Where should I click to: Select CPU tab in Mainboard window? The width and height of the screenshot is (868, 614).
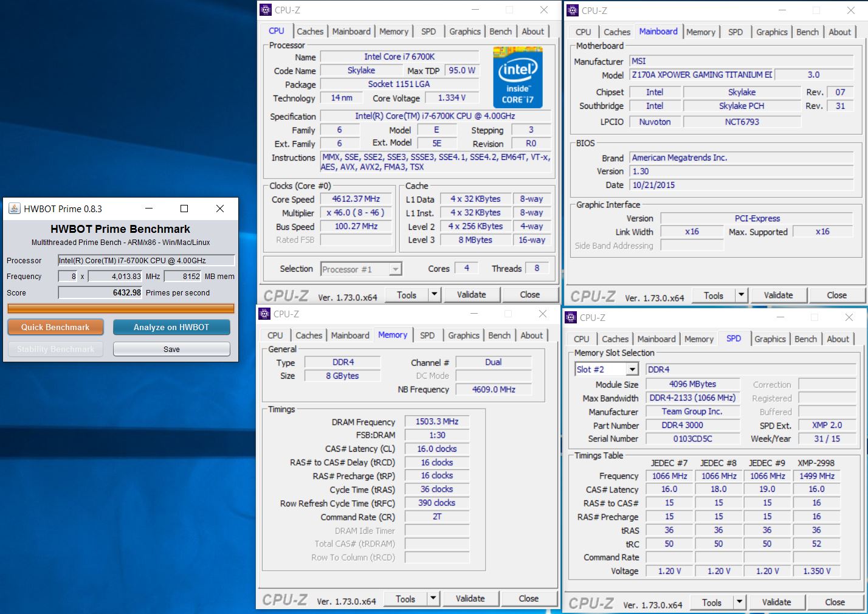pos(583,32)
